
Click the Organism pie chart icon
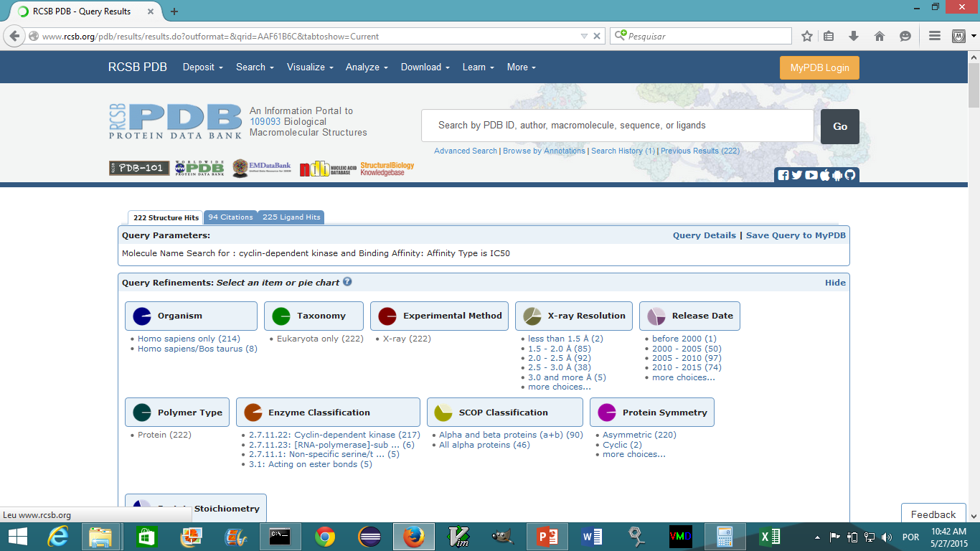[142, 316]
